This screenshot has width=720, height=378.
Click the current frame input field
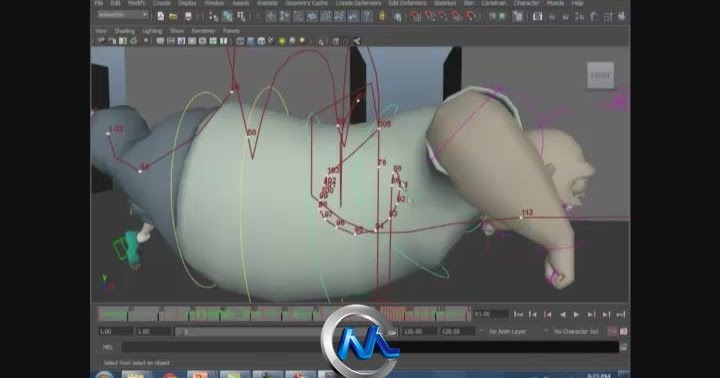490,315
